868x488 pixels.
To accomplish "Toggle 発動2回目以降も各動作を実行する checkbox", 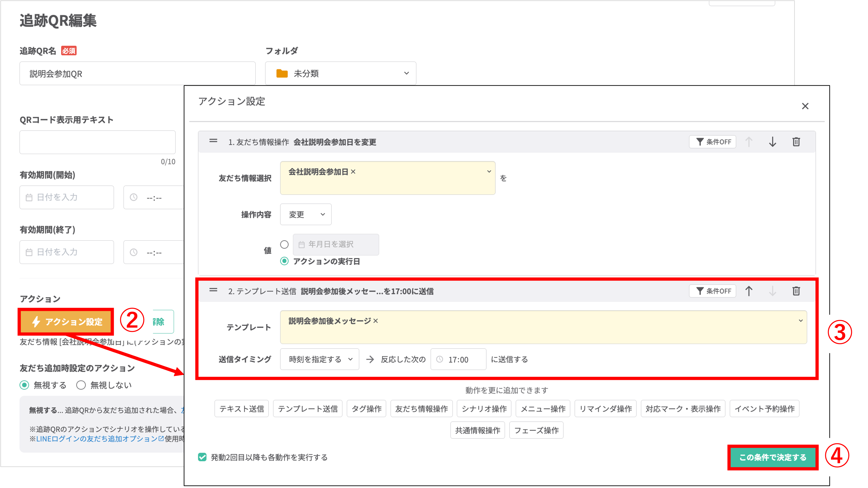I will 202,457.
